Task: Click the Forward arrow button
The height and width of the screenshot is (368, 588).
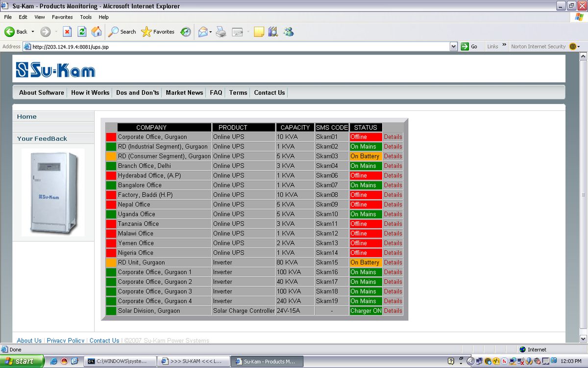Action: click(x=45, y=32)
